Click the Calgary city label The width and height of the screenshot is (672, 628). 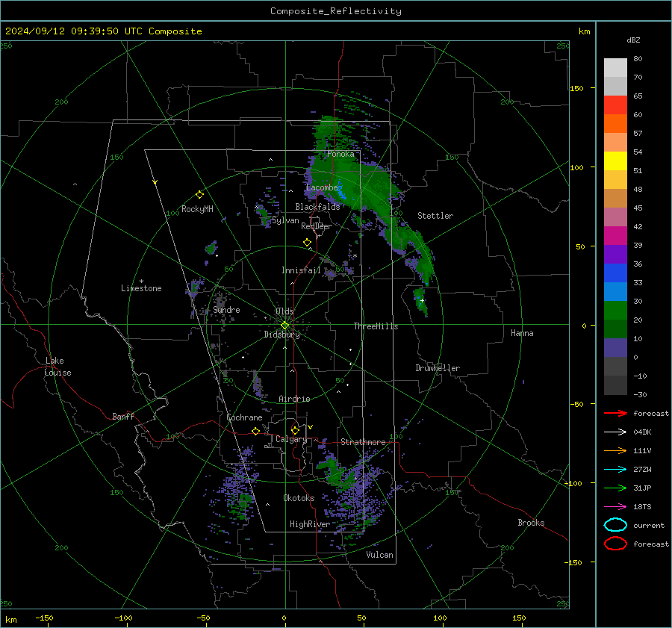click(291, 439)
